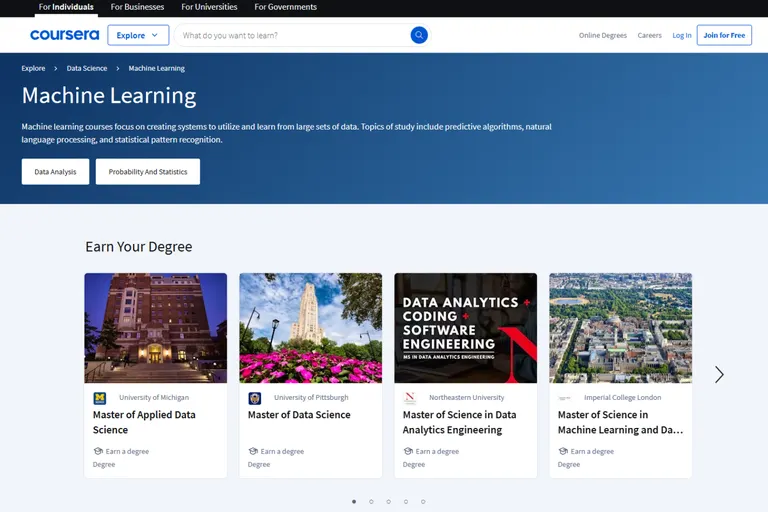768x512 pixels.
Task: Click the Imperial College London logo icon
Action: pyautogui.click(x=565, y=398)
